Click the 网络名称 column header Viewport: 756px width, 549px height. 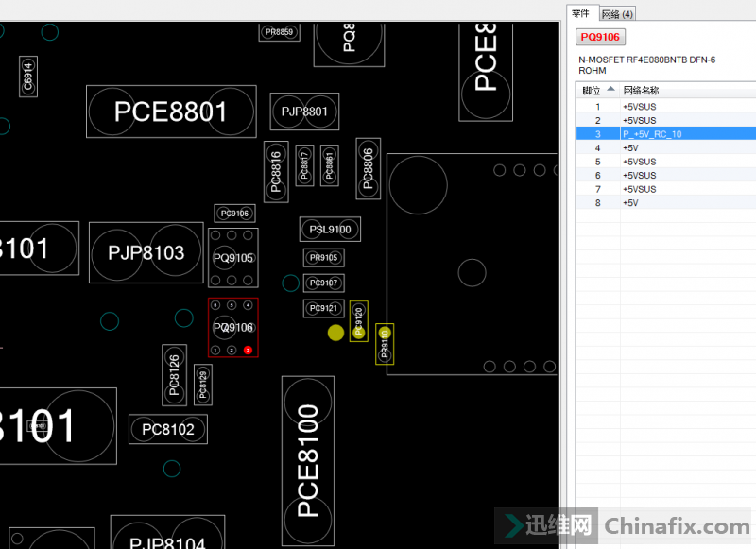[641, 91]
